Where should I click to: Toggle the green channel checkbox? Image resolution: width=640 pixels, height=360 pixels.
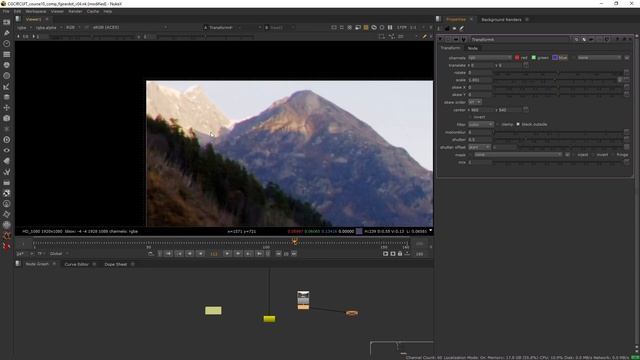[x=533, y=58]
